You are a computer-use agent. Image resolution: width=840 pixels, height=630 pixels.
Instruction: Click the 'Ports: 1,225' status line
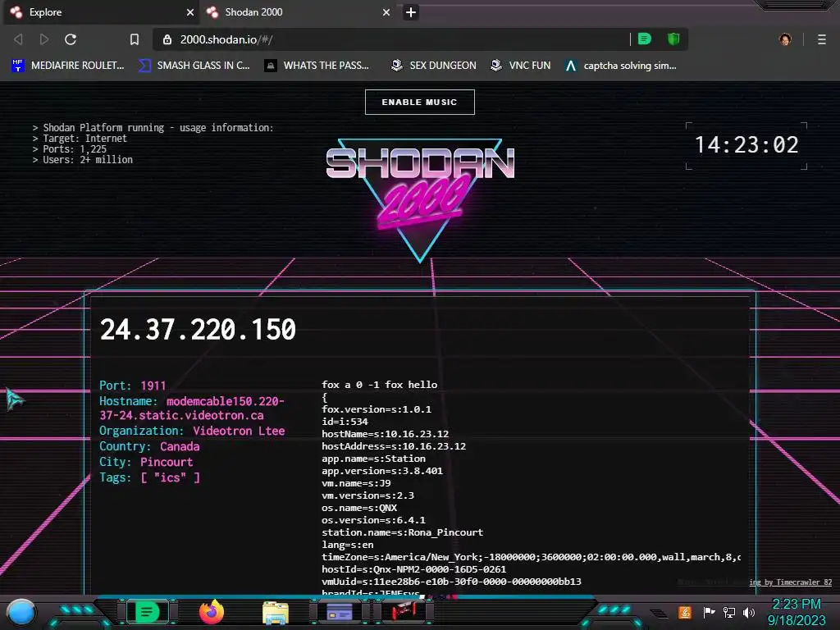[x=69, y=149]
